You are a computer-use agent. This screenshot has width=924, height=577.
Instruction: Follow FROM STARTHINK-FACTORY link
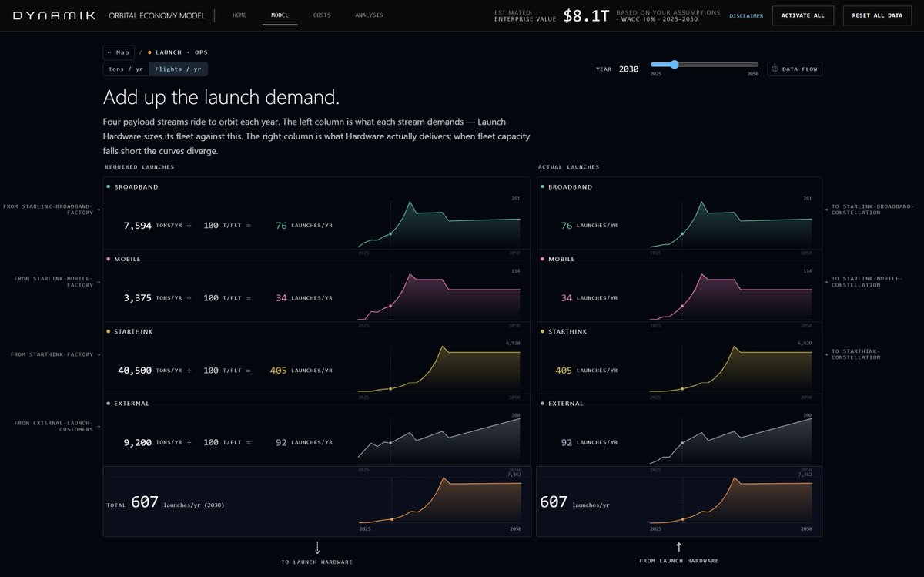pos(55,354)
